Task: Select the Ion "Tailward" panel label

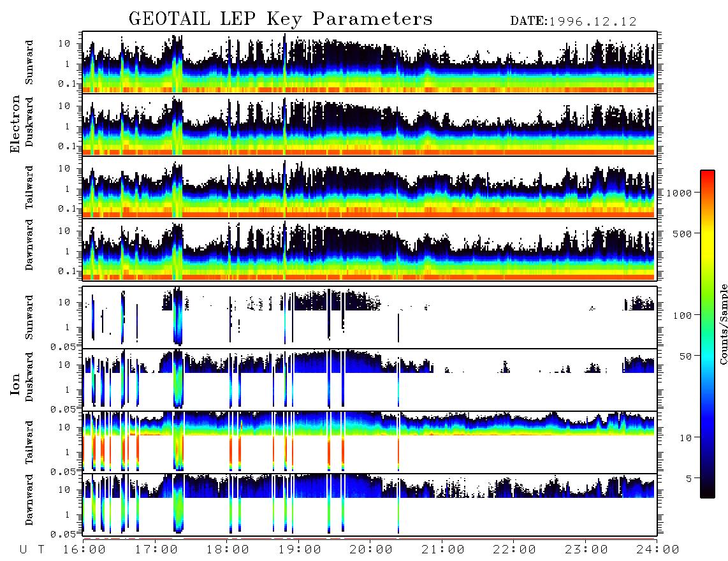Action: pyautogui.click(x=29, y=442)
